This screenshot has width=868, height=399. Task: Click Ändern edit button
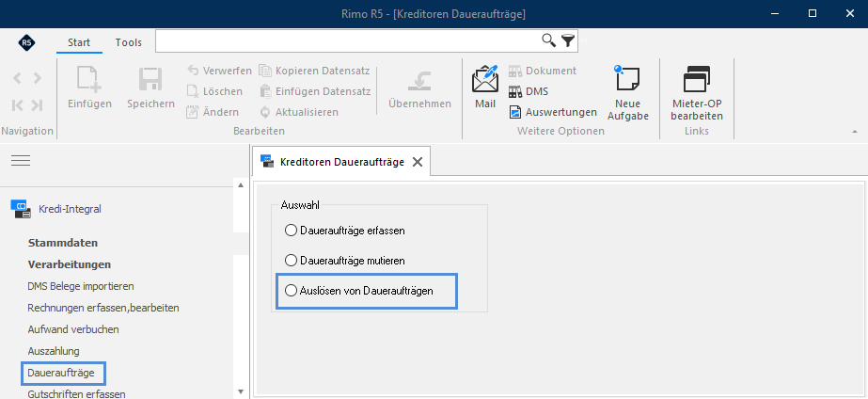tap(213, 112)
